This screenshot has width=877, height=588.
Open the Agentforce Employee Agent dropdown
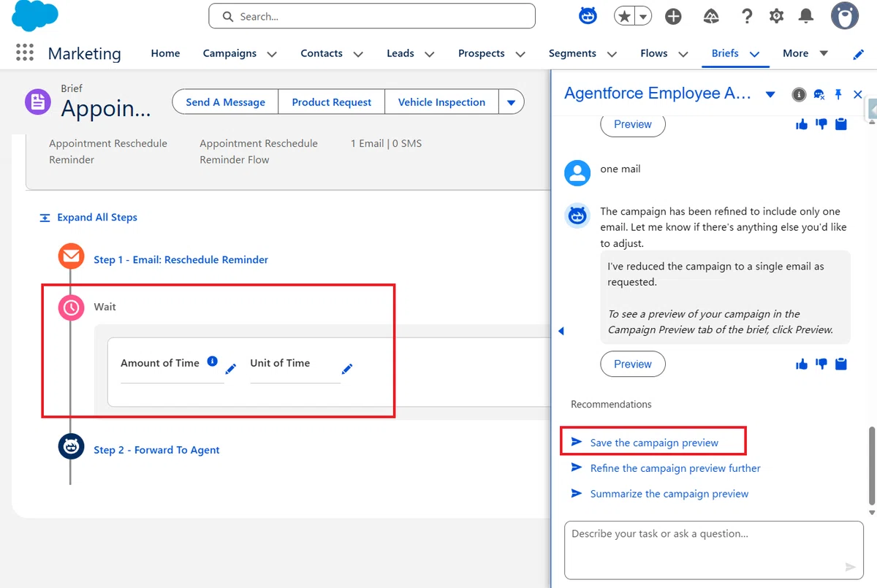click(x=770, y=94)
